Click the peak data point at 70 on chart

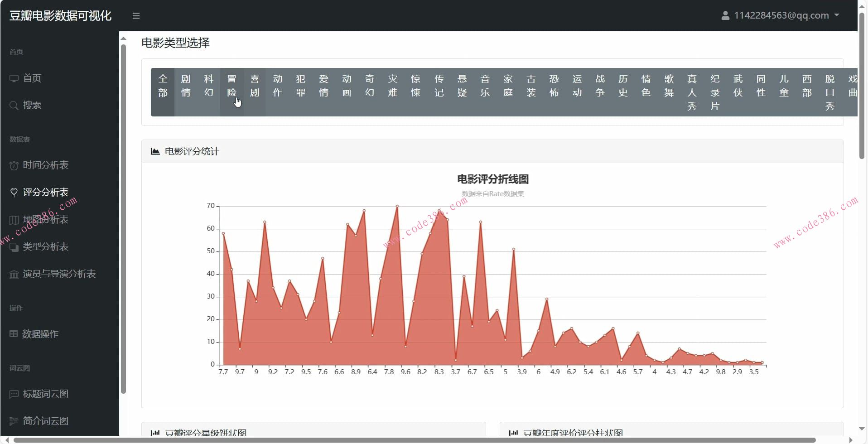397,206
